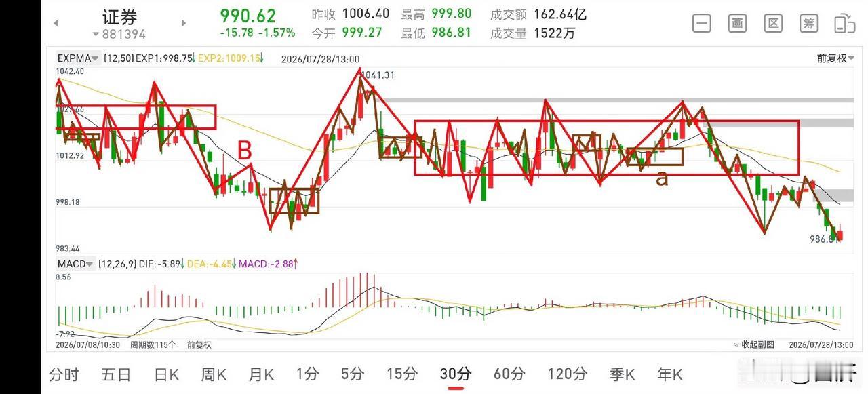Image resolution: width=868 pixels, height=394 pixels.
Task: Select the 1分 period tab
Action: pyautogui.click(x=307, y=374)
